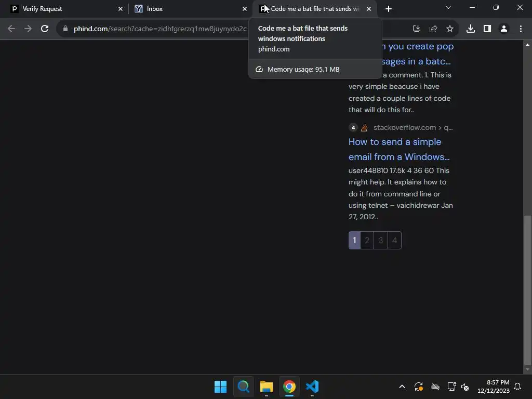Viewport: 532px width, 399px height.
Task: Open the Chrome three-dot menu
Action: click(x=521, y=29)
